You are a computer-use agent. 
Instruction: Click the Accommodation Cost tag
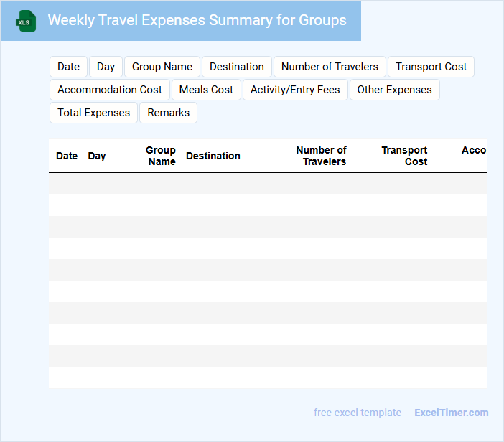tap(110, 90)
